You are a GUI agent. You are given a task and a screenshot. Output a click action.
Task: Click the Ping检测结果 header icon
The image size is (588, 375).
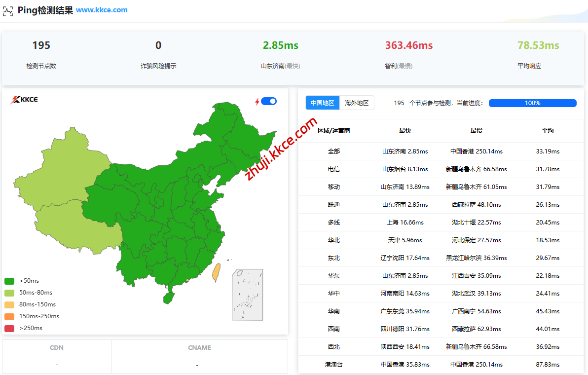pos(7,10)
